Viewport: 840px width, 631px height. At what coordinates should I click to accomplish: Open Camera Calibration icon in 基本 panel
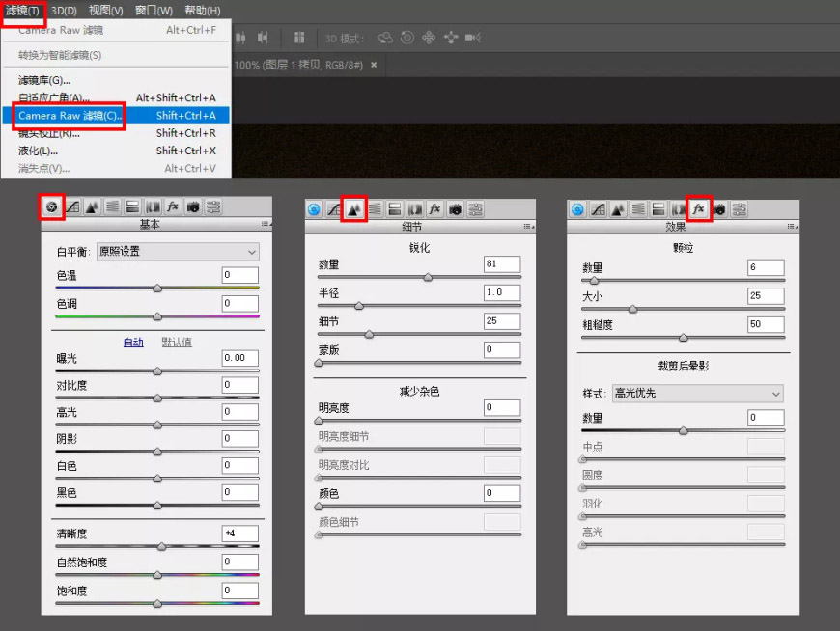point(193,207)
